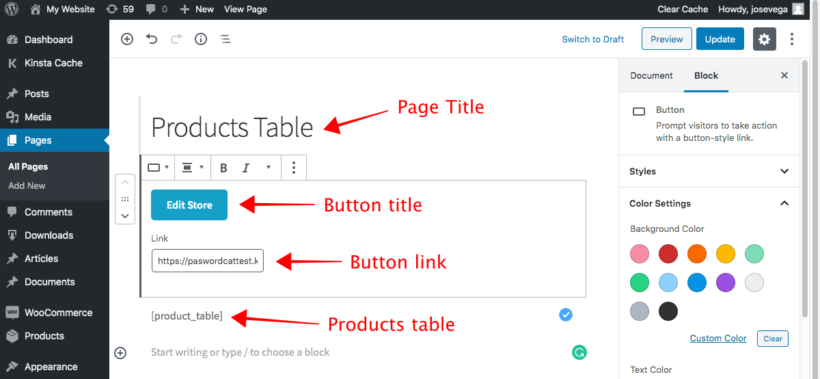Open the change alignment dropdown
This screenshot has width=820, height=379.
pyautogui.click(x=192, y=167)
